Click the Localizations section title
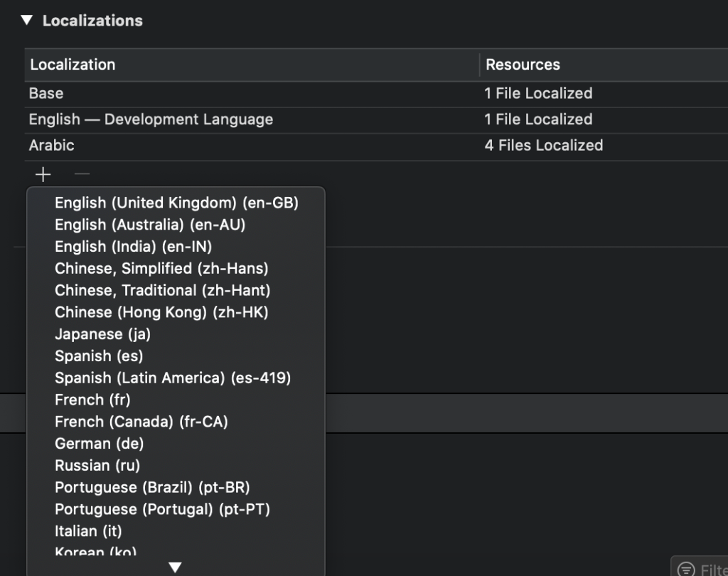The width and height of the screenshot is (728, 576). coord(92,21)
